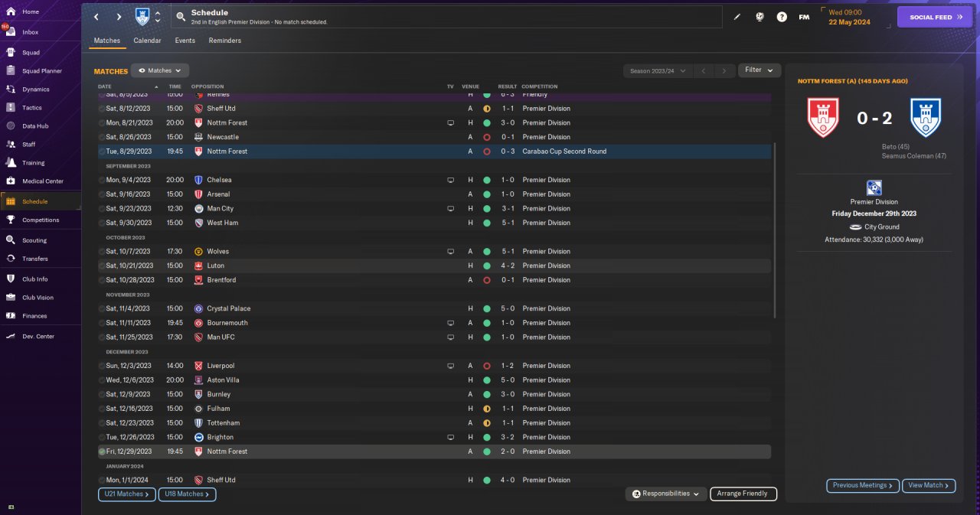980x515 pixels.
Task: Switch to the Events tab
Action: (185, 41)
